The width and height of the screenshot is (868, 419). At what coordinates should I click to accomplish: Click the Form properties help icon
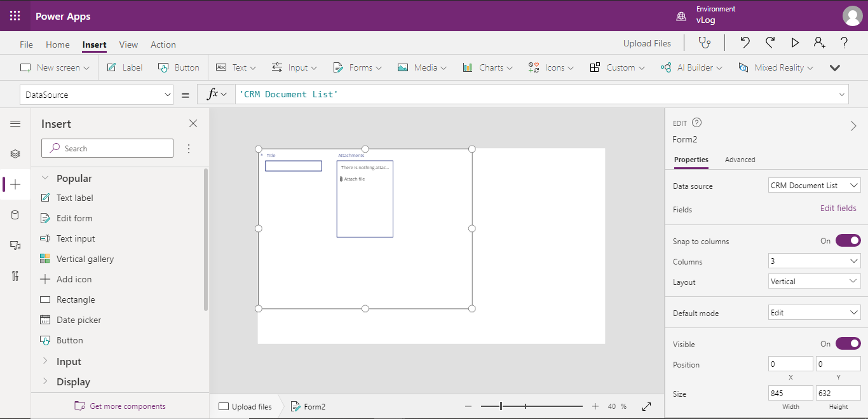tap(696, 123)
